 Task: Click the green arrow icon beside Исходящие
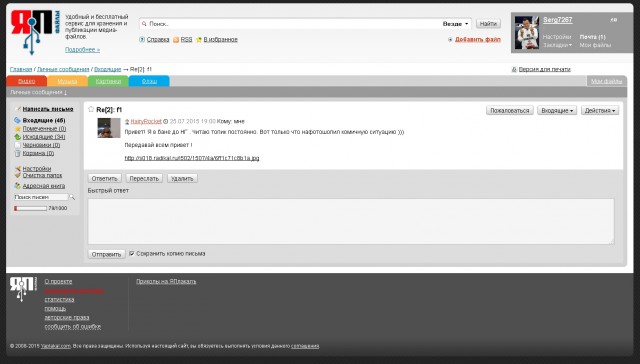pyautogui.click(x=17, y=137)
